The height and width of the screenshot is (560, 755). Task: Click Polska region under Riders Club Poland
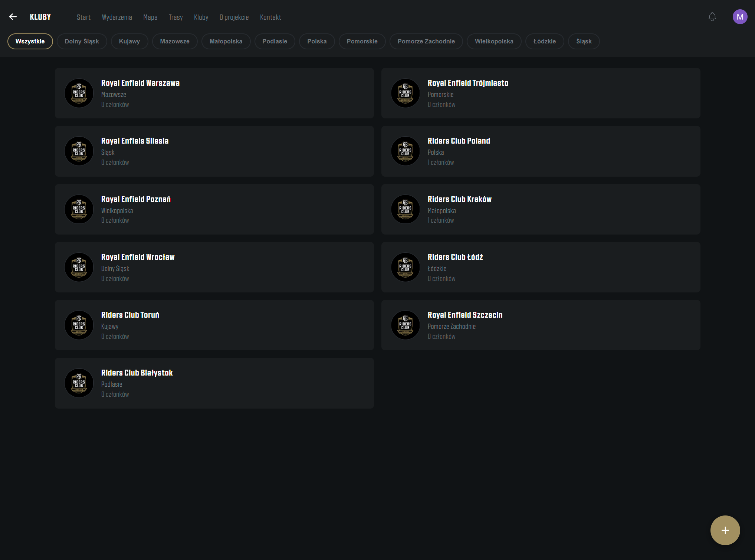[x=436, y=153]
